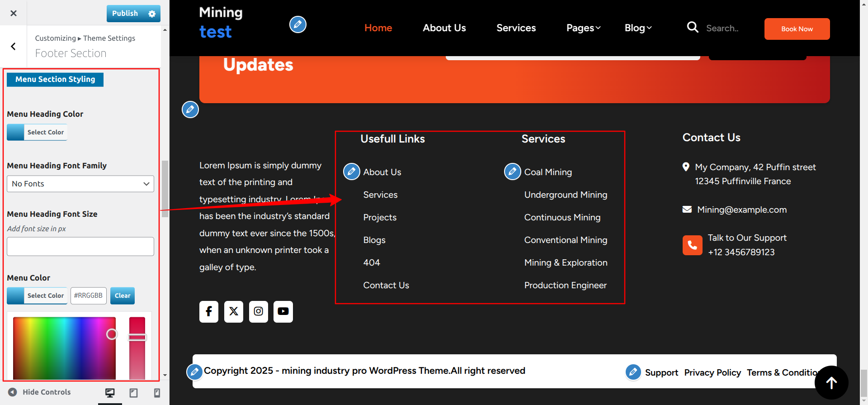
Task: Click the Instagram footer icon
Action: pos(259,311)
